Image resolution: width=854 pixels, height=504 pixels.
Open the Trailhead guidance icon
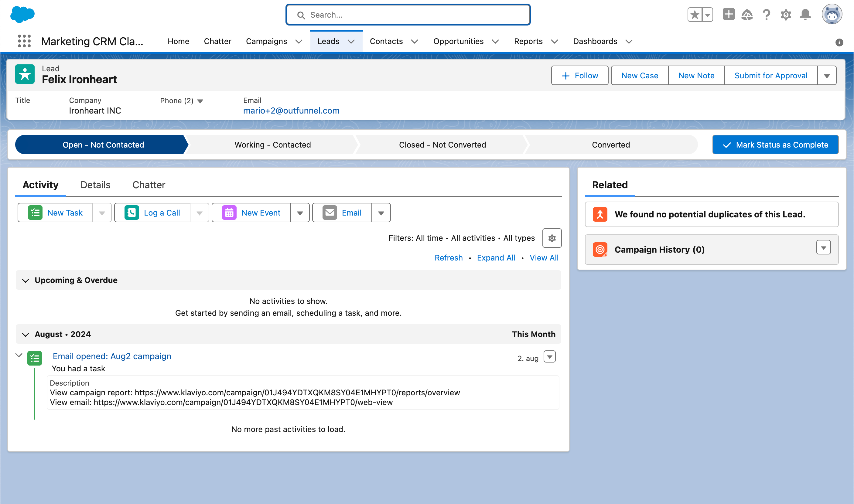(747, 15)
